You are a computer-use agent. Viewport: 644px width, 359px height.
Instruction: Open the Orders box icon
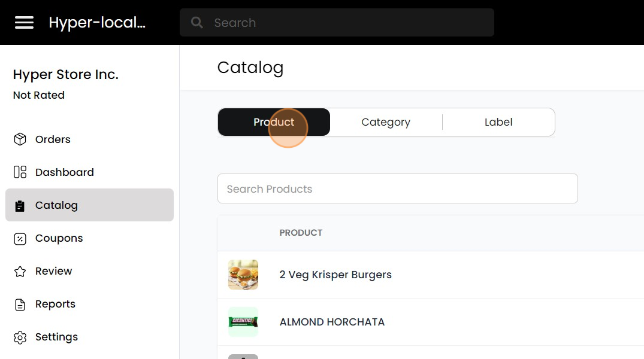click(x=20, y=139)
